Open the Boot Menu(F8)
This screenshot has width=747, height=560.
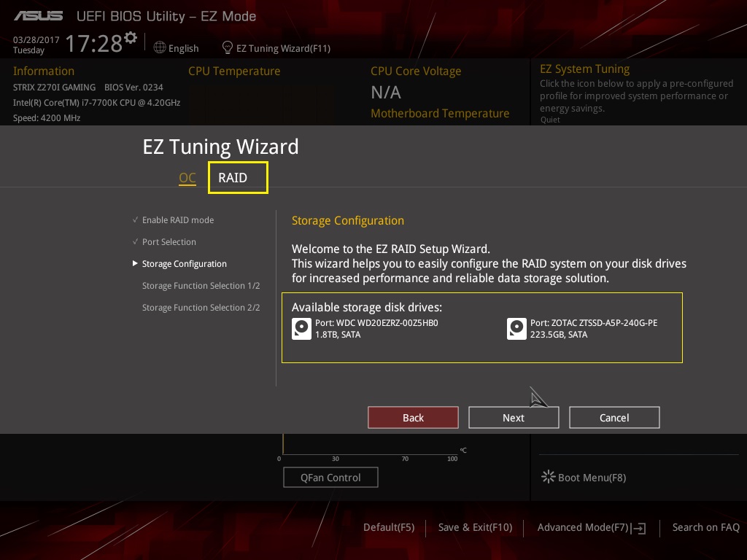592,478
